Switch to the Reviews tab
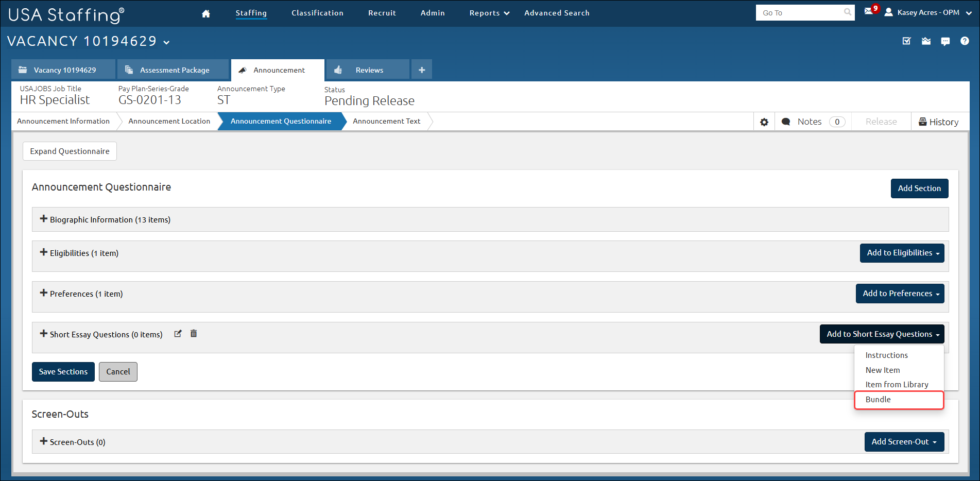Image resolution: width=980 pixels, height=481 pixels. pyautogui.click(x=368, y=70)
